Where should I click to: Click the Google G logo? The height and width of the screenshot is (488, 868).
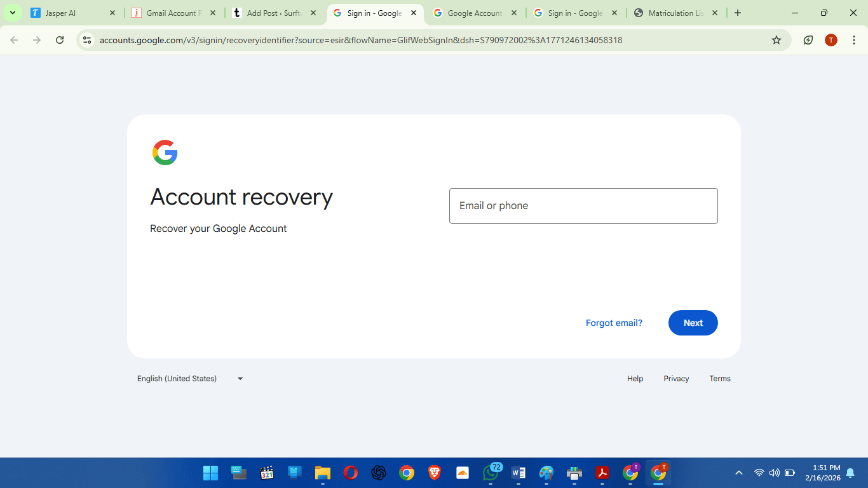(x=165, y=152)
